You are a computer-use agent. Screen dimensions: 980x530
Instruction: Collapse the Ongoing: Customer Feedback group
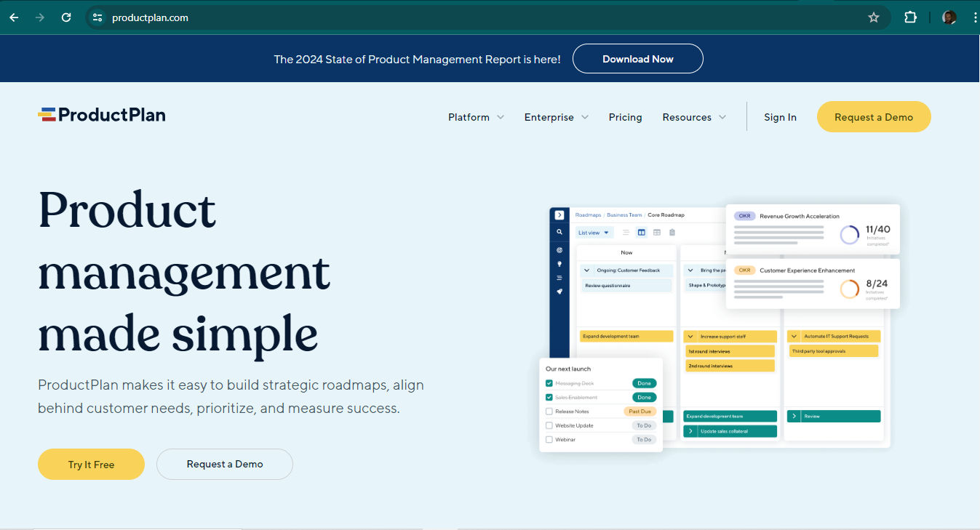coord(586,270)
